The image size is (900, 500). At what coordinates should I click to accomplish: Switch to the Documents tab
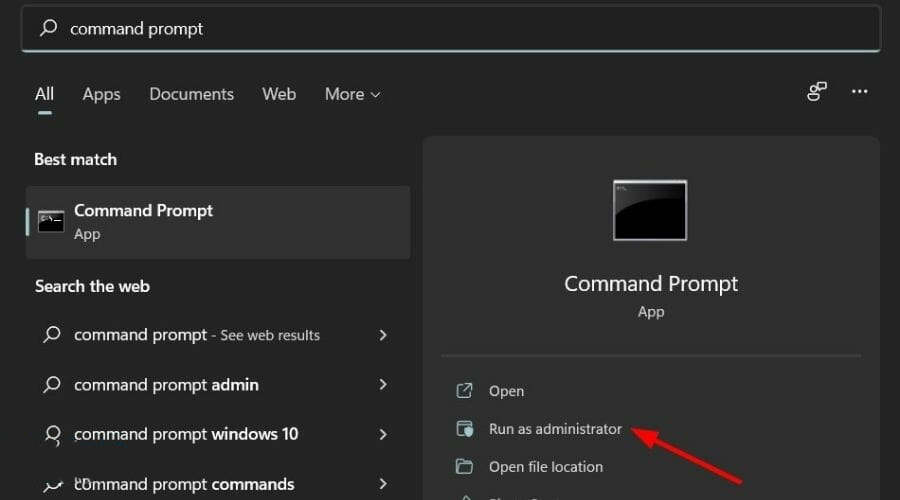point(191,94)
